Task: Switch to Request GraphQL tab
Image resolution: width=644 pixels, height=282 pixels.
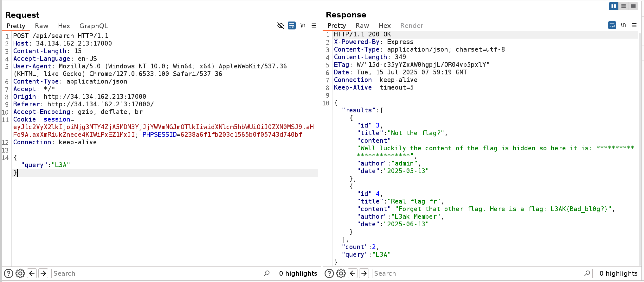Action: pyautogui.click(x=93, y=26)
